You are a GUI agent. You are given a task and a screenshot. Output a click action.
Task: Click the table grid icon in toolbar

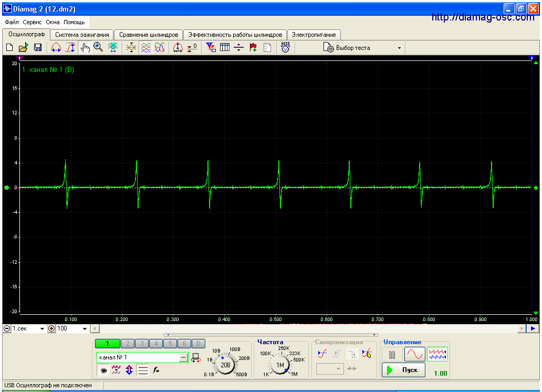225,47
